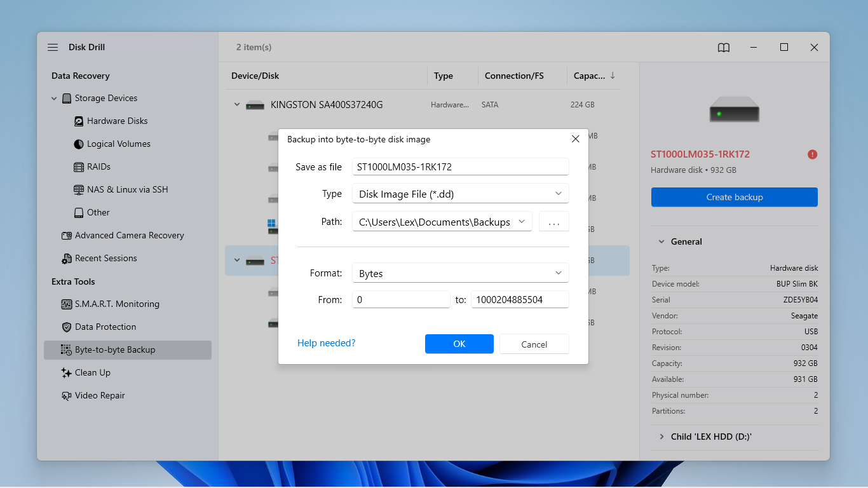The image size is (868, 488).
Task: Sort by the Capacity column arrow
Action: (x=613, y=76)
